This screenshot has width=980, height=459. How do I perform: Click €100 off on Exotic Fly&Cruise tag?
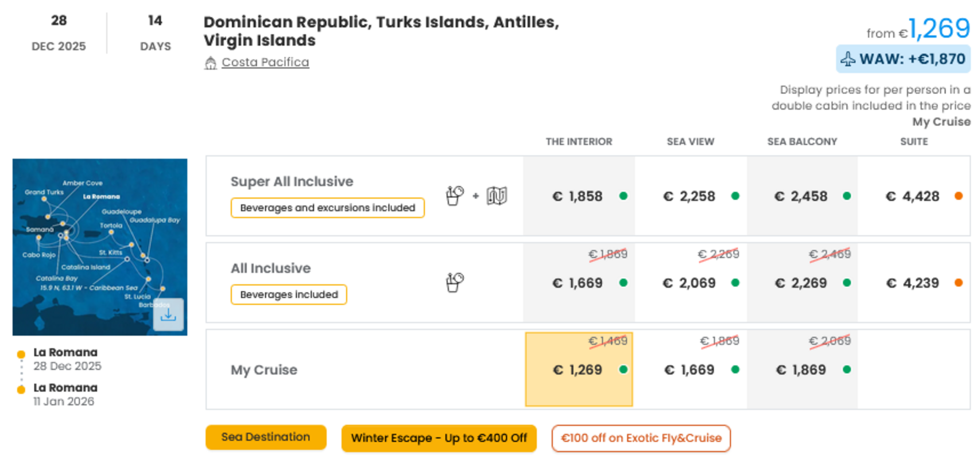click(x=641, y=438)
